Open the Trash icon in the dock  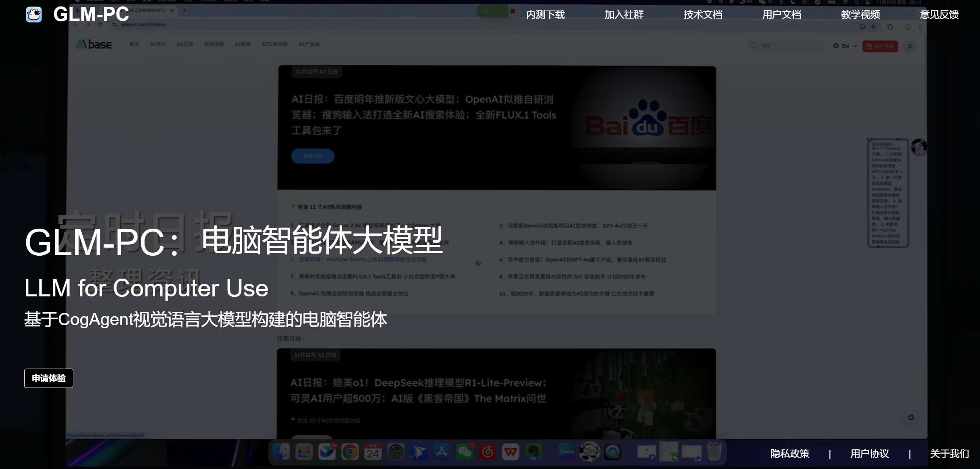[x=714, y=451]
